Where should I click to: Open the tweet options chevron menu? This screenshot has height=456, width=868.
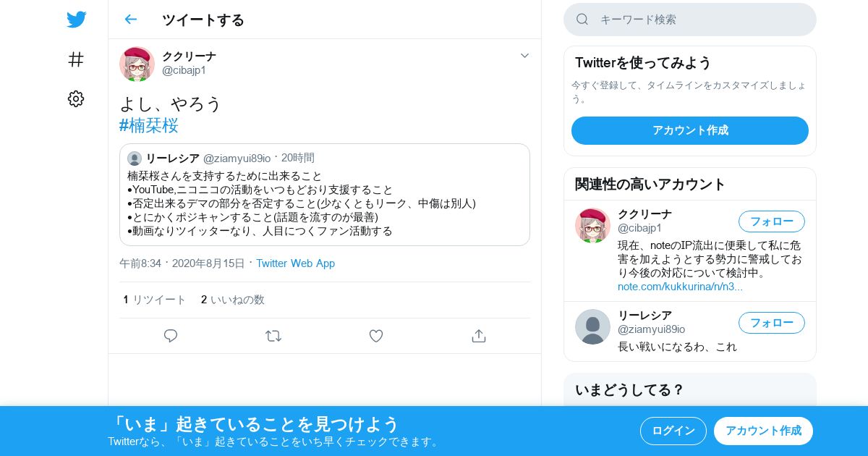[x=524, y=56]
